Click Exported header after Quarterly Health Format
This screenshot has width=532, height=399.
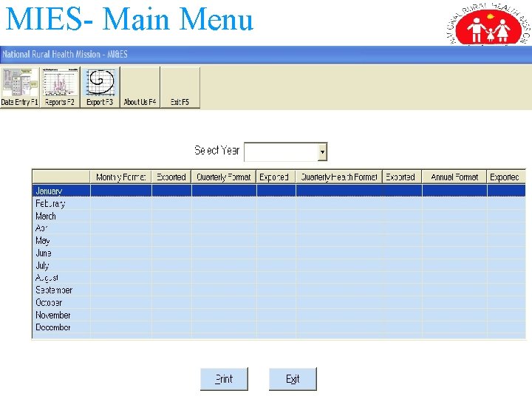(402, 177)
